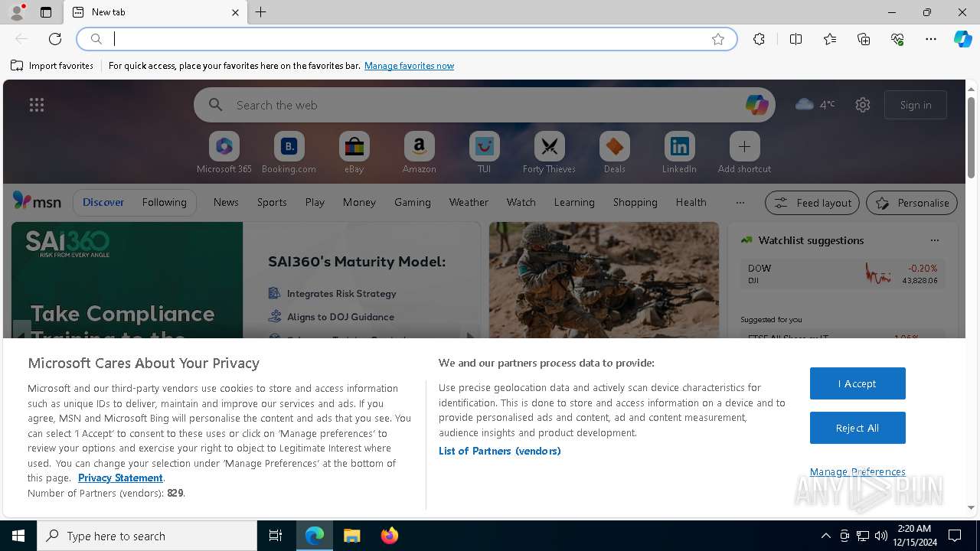Open the tab actions menu icon
This screenshot has width=980, height=551.
click(46, 12)
